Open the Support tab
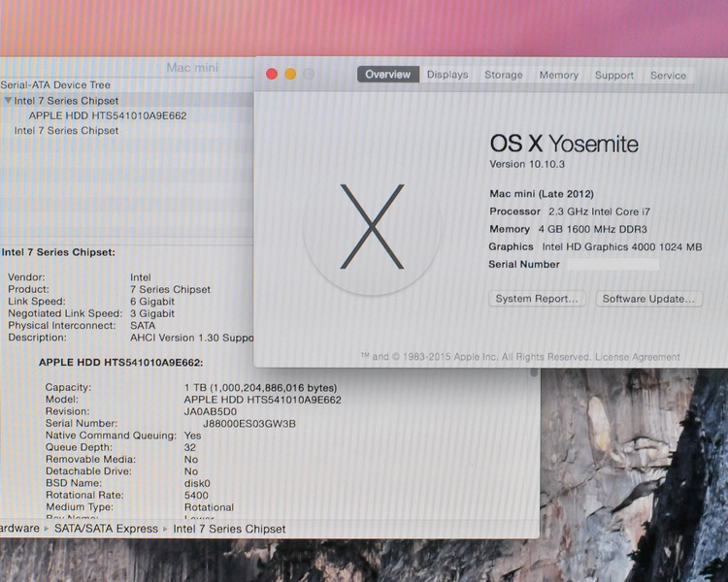This screenshot has height=582, width=728. (613, 76)
